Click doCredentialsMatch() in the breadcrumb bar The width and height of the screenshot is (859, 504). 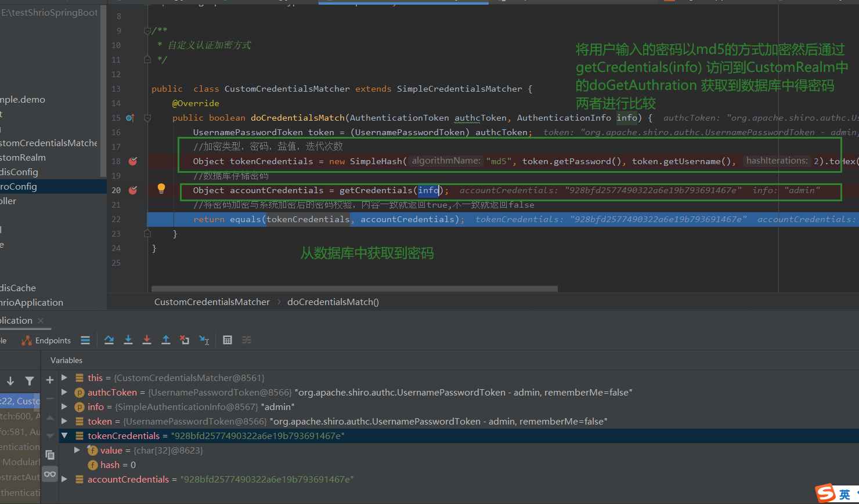tap(333, 302)
